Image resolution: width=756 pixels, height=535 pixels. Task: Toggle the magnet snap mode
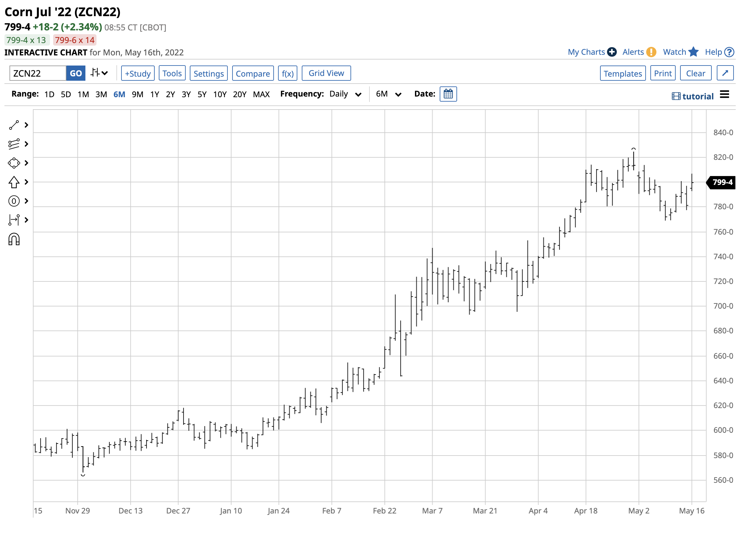click(14, 240)
